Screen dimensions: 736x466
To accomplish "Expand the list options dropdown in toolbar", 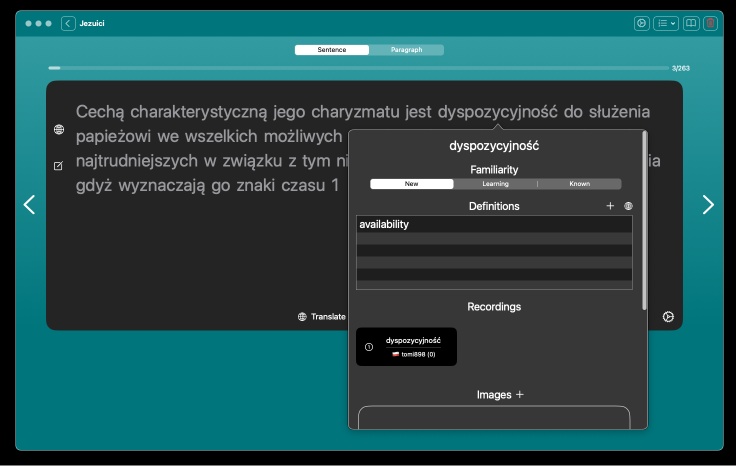I will point(666,23).
